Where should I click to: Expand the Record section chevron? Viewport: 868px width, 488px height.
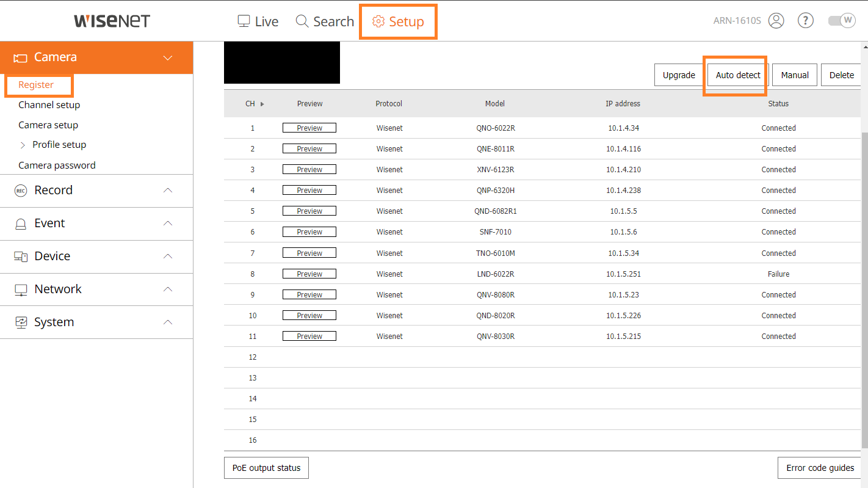pos(168,191)
